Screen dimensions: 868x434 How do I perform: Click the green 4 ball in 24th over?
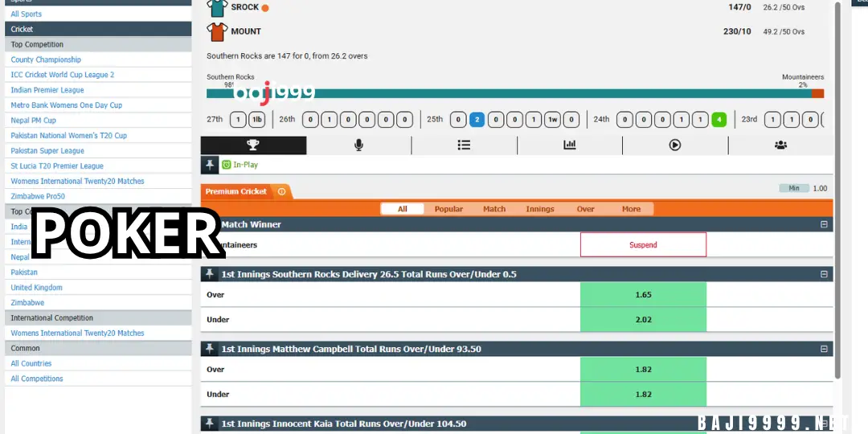(719, 120)
